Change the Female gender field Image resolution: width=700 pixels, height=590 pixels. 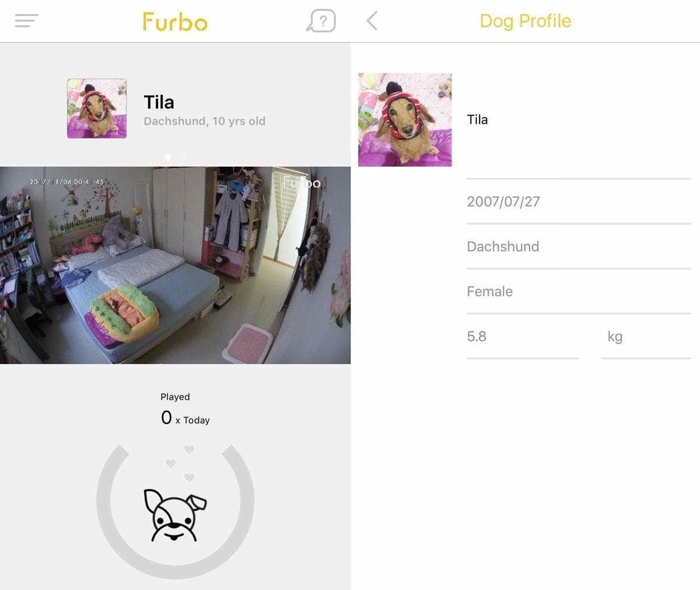click(579, 291)
